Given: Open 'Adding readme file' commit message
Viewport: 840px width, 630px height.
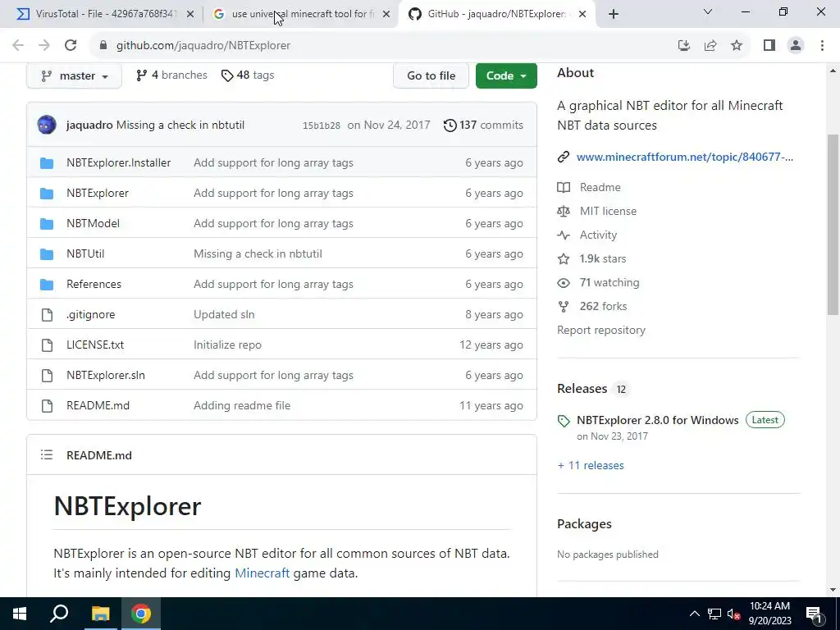Looking at the screenshot, I should click(242, 405).
